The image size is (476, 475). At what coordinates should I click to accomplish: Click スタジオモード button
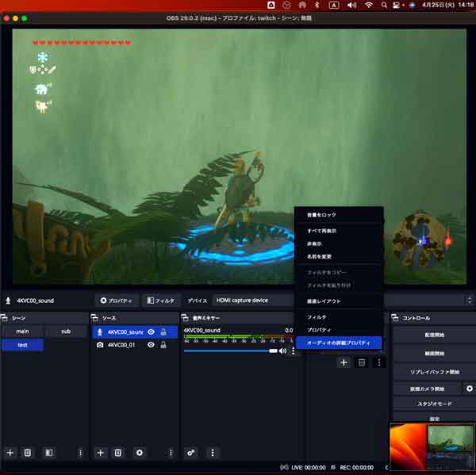[435, 404]
